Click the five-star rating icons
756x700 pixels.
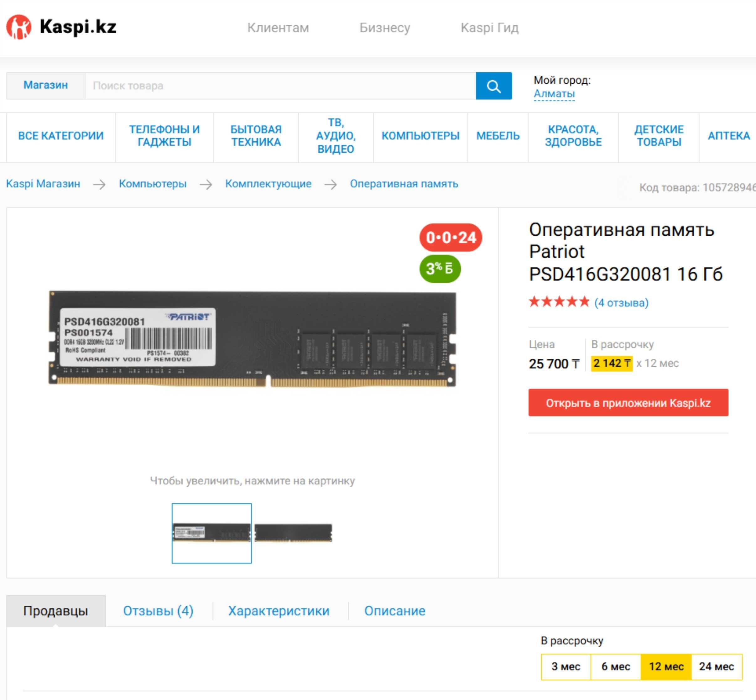coord(559,302)
